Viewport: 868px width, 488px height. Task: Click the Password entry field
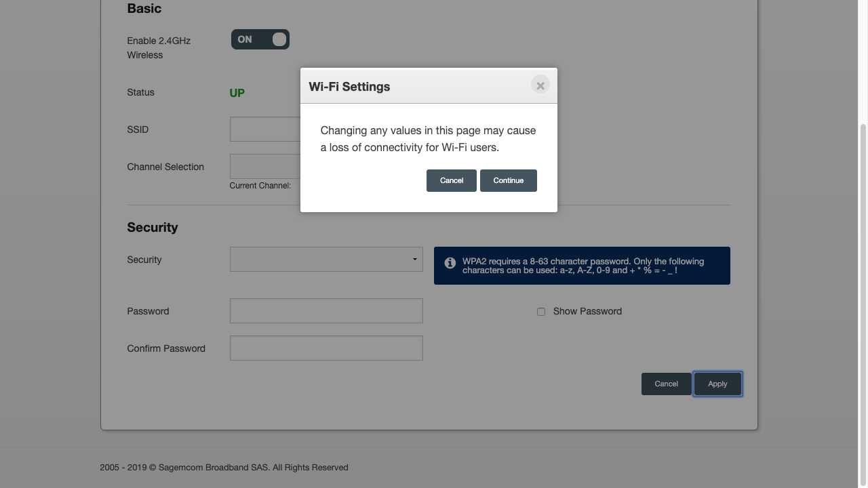[325, 310]
